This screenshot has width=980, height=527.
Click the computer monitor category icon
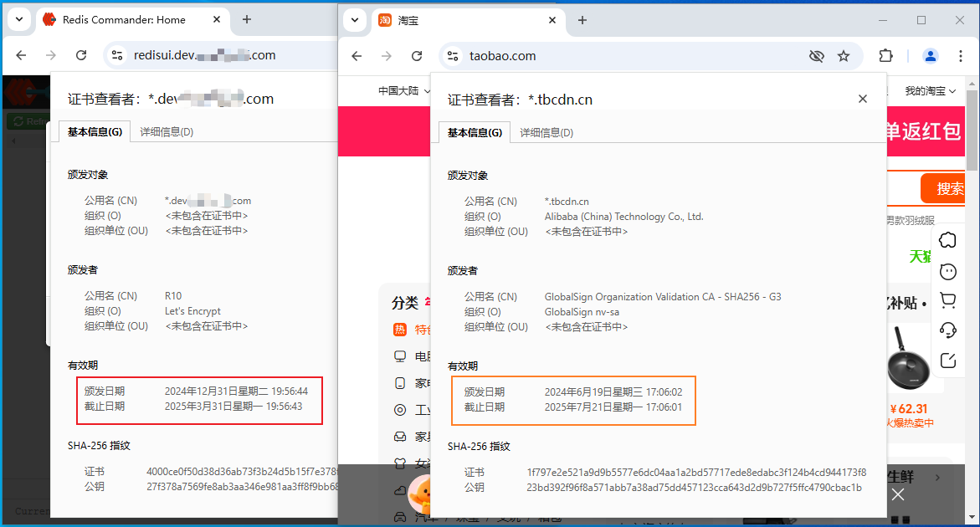pos(400,356)
